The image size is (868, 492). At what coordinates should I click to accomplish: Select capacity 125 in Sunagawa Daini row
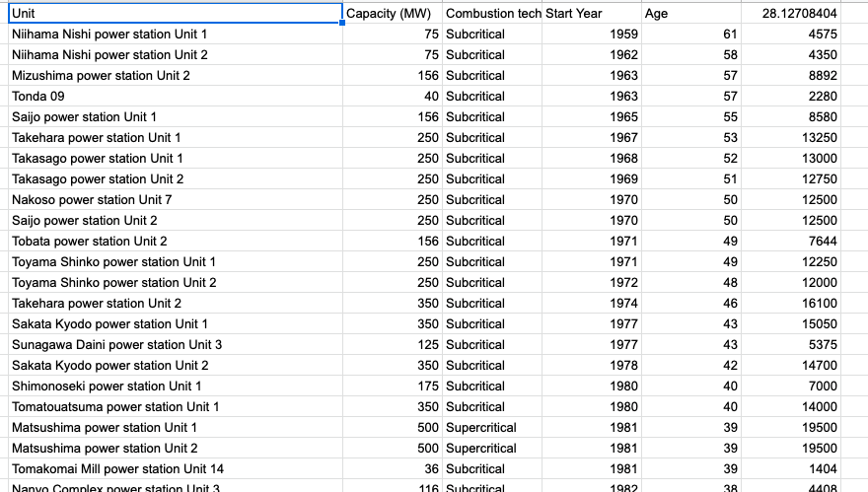coord(393,345)
